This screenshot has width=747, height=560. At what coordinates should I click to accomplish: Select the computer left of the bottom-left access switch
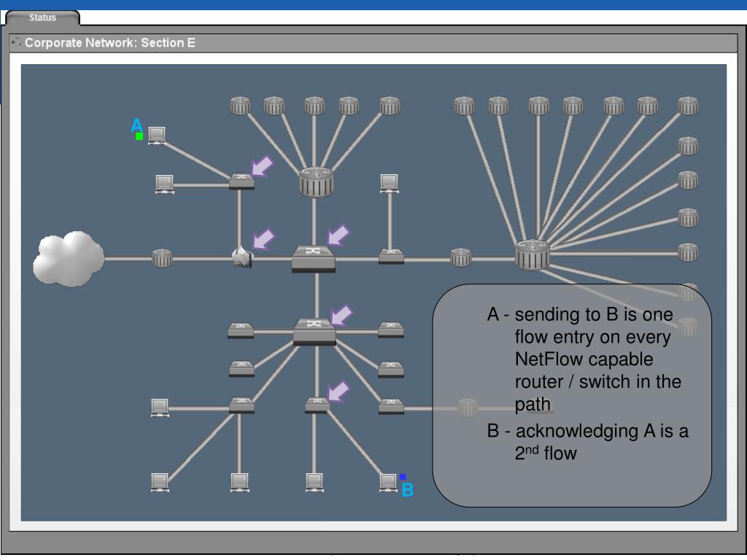[160, 408]
